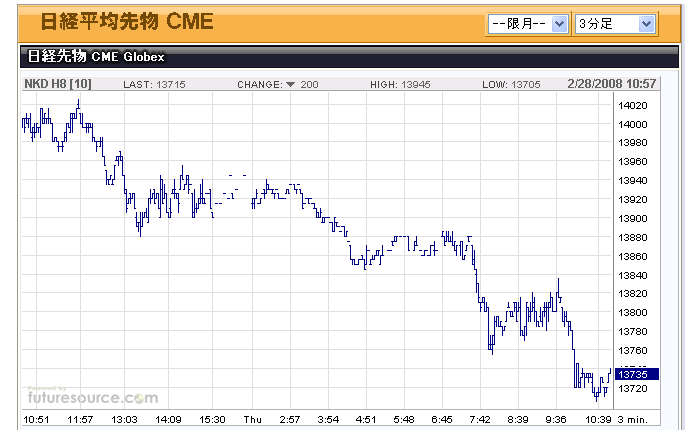Click the LAST: 13715 value
This screenshot has width=690, height=430.
pyautogui.click(x=154, y=84)
